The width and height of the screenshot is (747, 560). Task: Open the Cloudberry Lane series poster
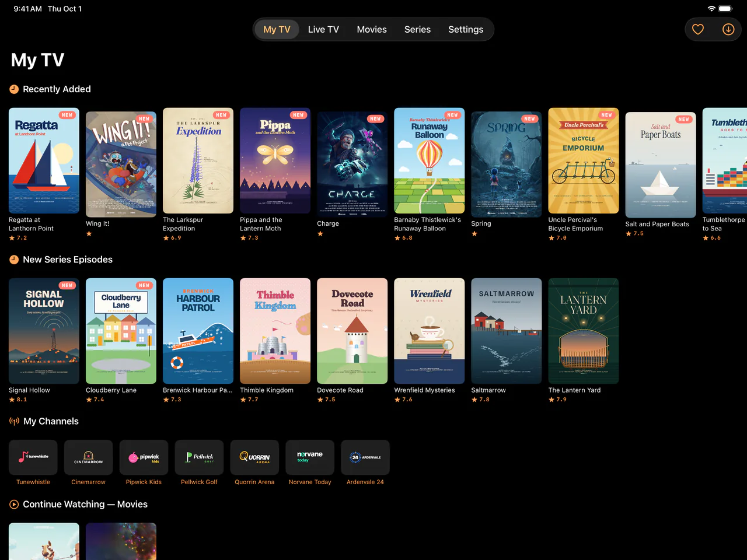[121, 331]
